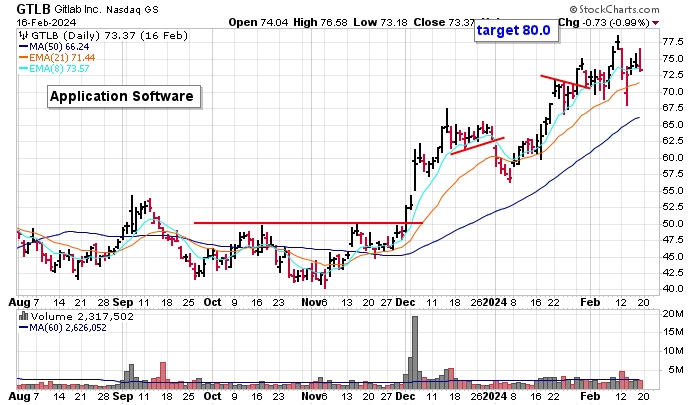Click the bar-chart icon beside Volume
The height and width of the screenshot is (405, 700).
[x=23, y=317]
